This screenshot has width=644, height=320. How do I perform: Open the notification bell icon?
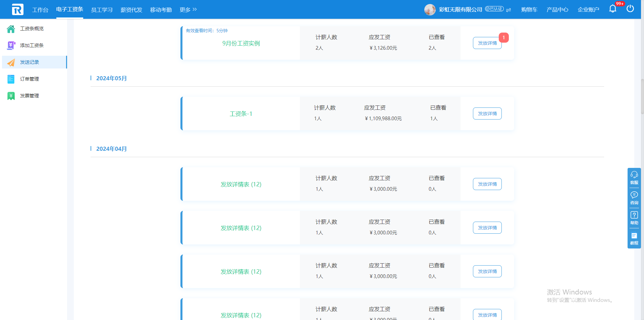click(x=612, y=9)
